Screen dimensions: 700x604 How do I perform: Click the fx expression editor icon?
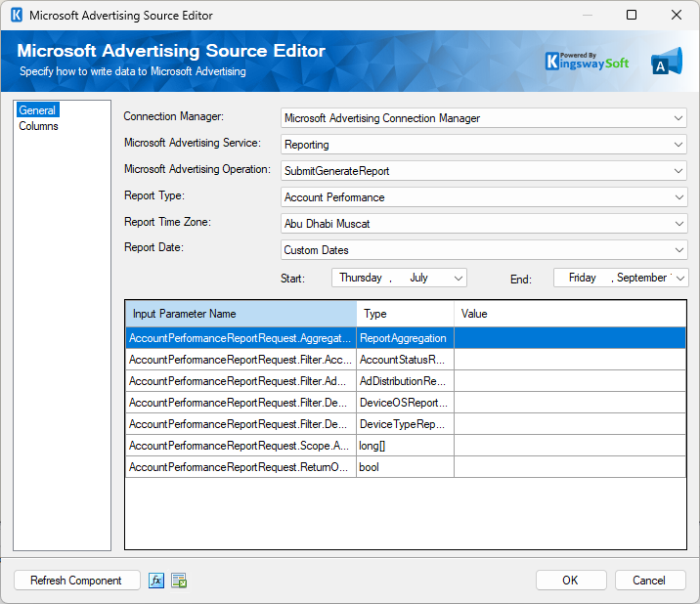[156, 581]
